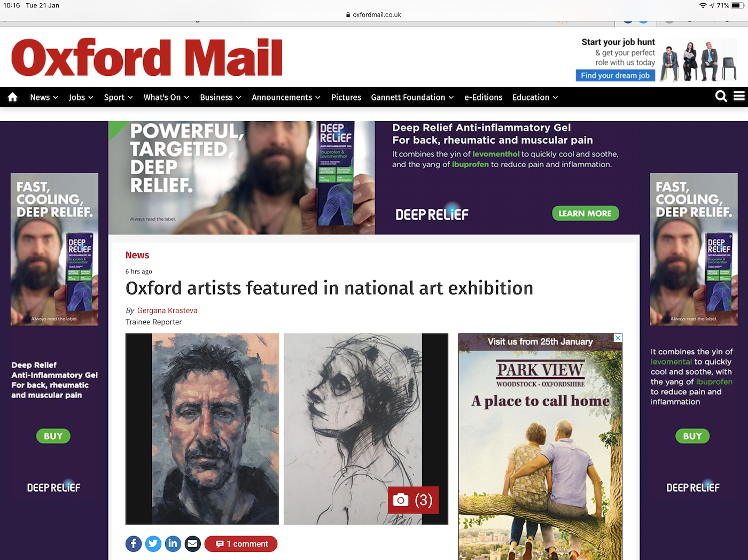748x560 pixels.
Task: Share article via LinkedIn icon
Action: [173, 544]
